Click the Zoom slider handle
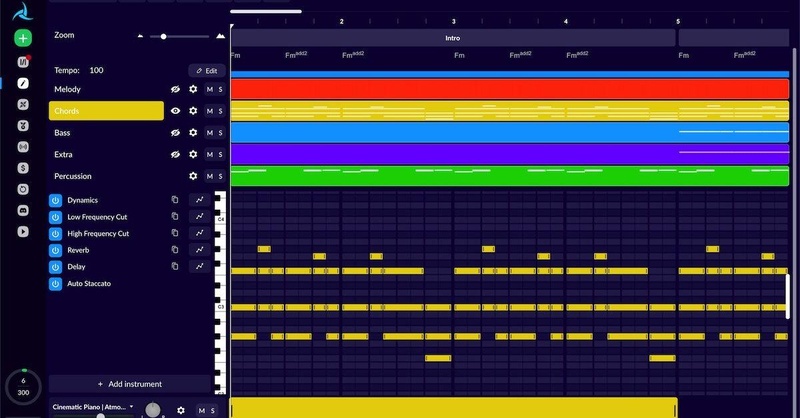 163,36
